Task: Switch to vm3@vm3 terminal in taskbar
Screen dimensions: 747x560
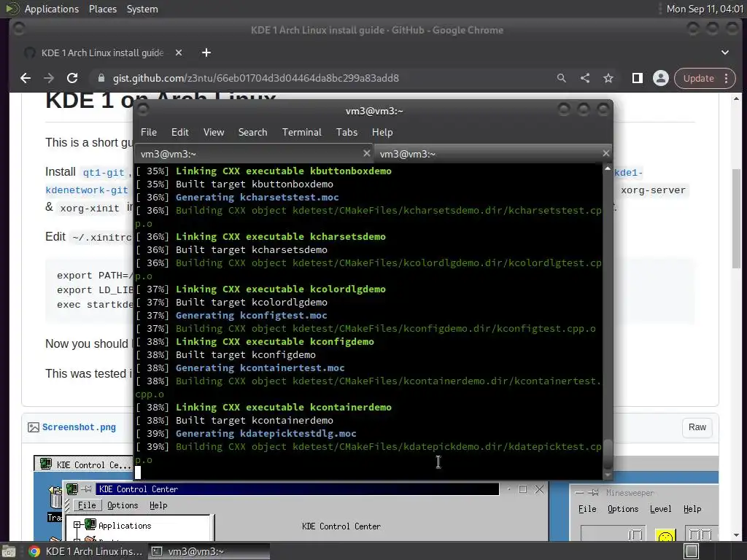Action: (208, 551)
